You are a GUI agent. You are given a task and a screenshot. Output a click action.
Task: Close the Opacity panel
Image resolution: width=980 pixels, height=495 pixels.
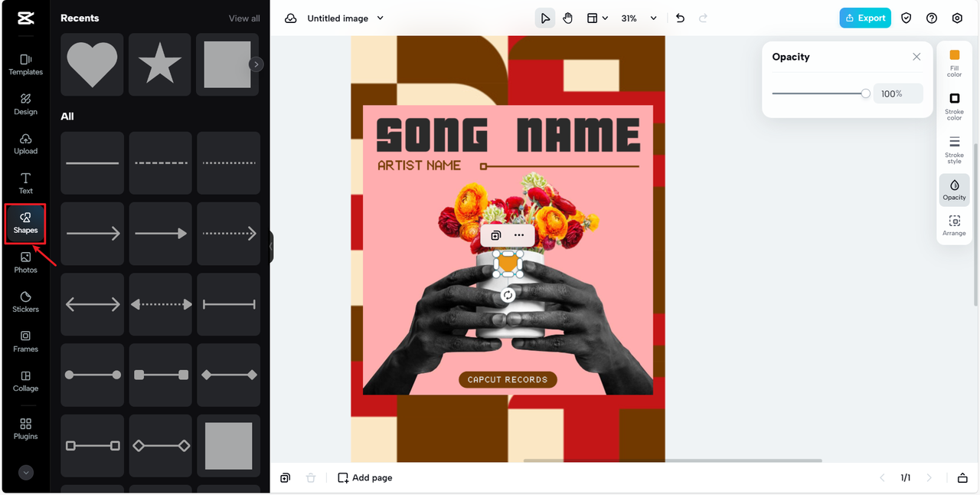pos(916,57)
